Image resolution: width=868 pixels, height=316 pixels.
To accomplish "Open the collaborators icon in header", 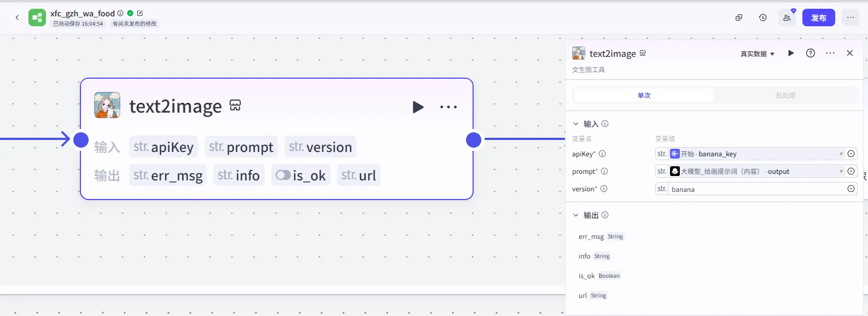I will point(787,17).
